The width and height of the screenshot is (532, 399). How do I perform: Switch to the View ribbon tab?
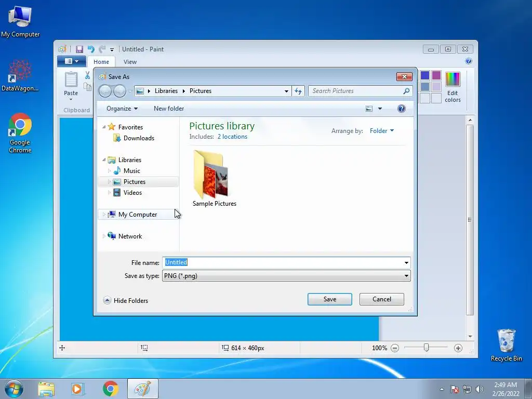pyautogui.click(x=130, y=62)
